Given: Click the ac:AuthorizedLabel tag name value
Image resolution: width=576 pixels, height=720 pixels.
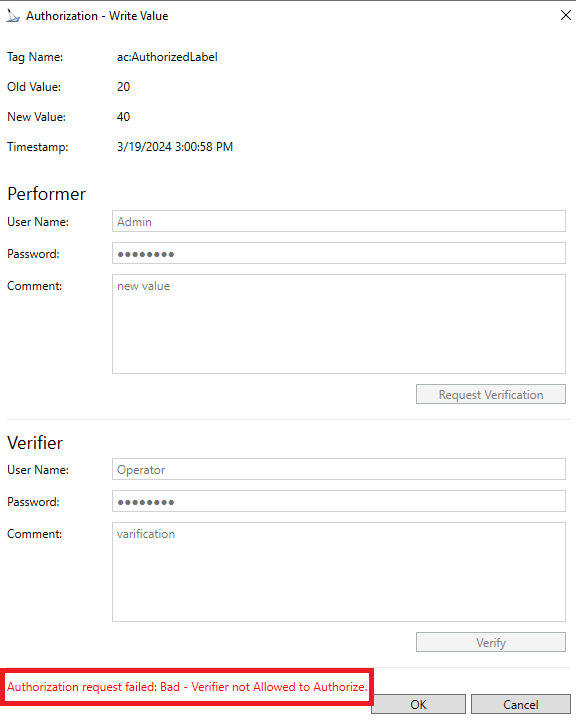Looking at the screenshot, I should click(167, 57).
